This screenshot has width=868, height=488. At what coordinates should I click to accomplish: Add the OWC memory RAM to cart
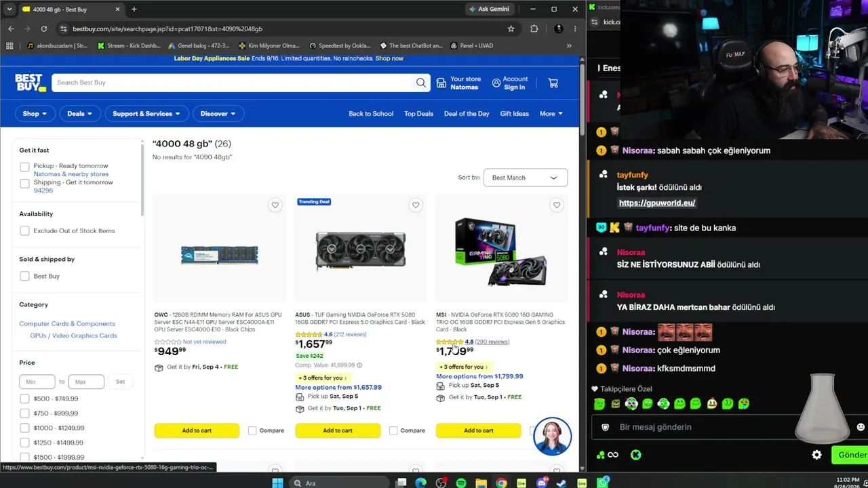[x=197, y=430]
